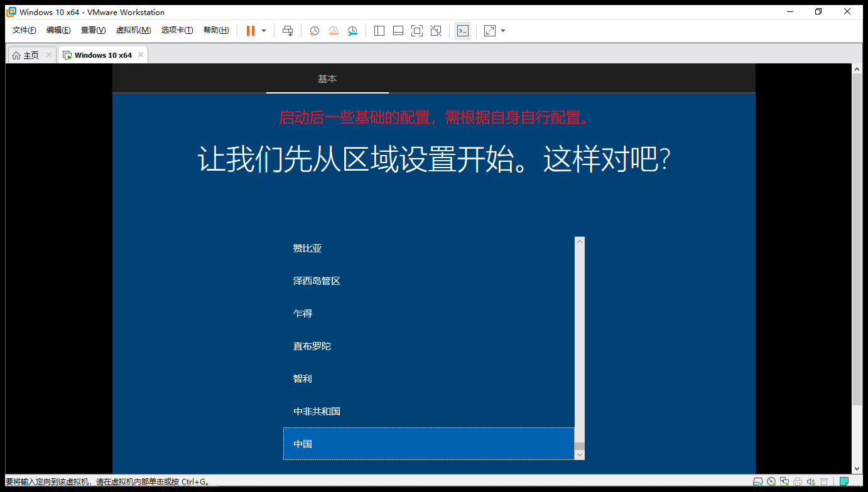868x492 pixels.
Task: Select 直布罗陀 in the region list
Action: click(429, 346)
